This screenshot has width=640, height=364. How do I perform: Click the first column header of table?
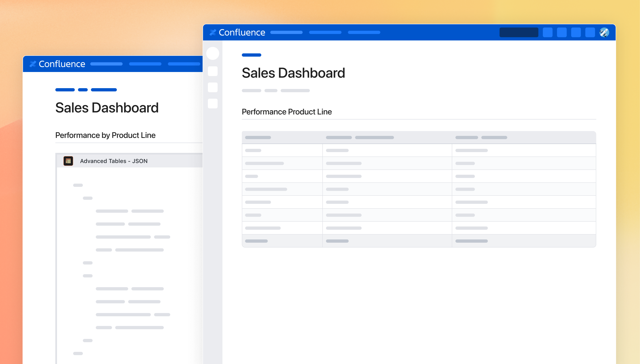pos(258,138)
